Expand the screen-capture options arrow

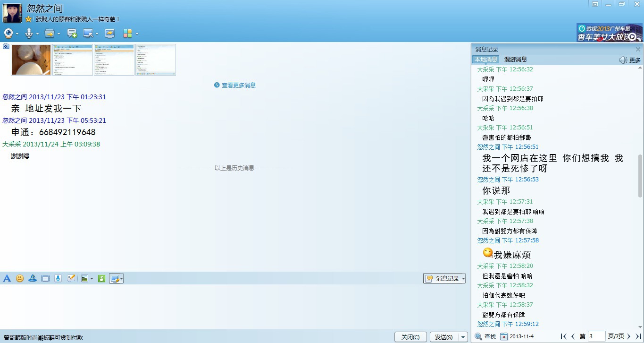click(x=121, y=279)
